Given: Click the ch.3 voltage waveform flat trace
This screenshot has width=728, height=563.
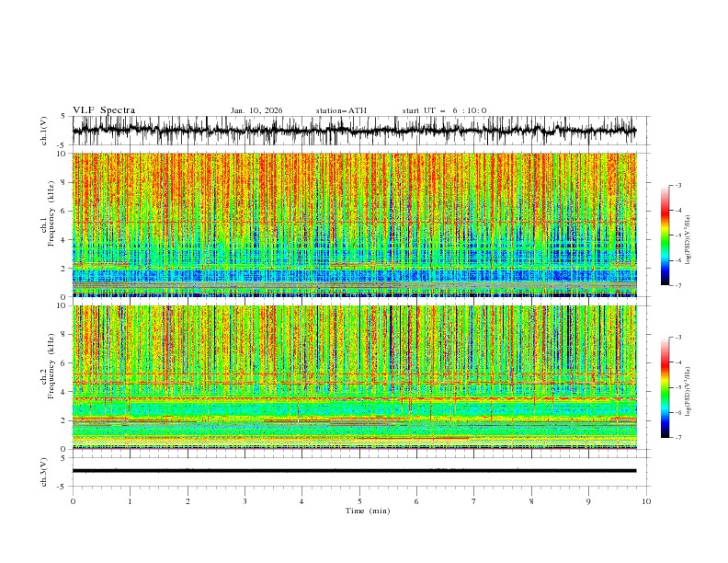Looking at the screenshot, I should (354, 471).
